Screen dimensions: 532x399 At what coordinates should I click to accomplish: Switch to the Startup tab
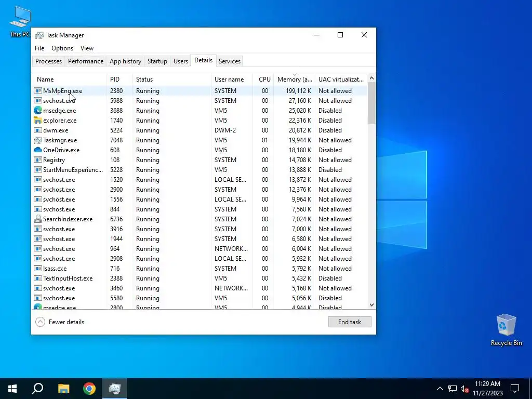(x=157, y=61)
